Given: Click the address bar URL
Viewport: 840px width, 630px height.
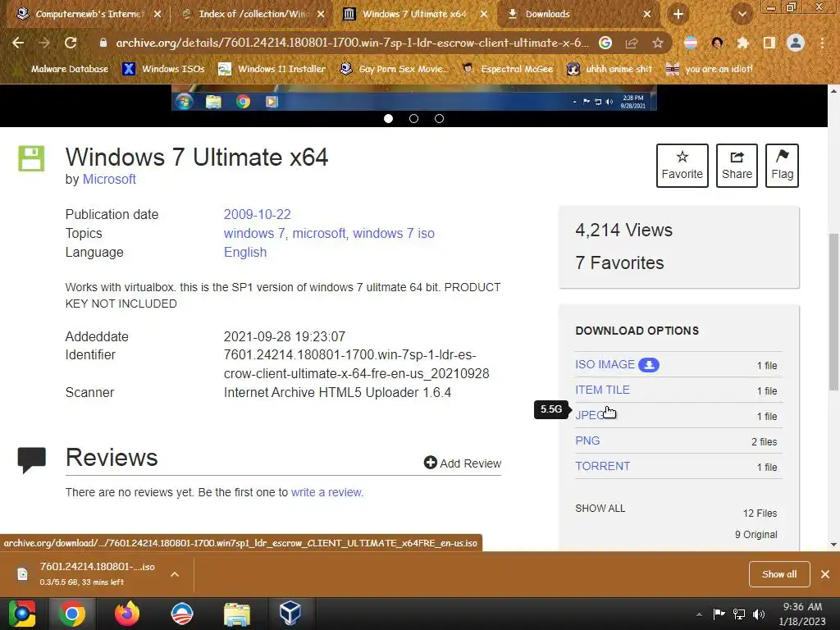Looking at the screenshot, I should [x=352, y=43].
